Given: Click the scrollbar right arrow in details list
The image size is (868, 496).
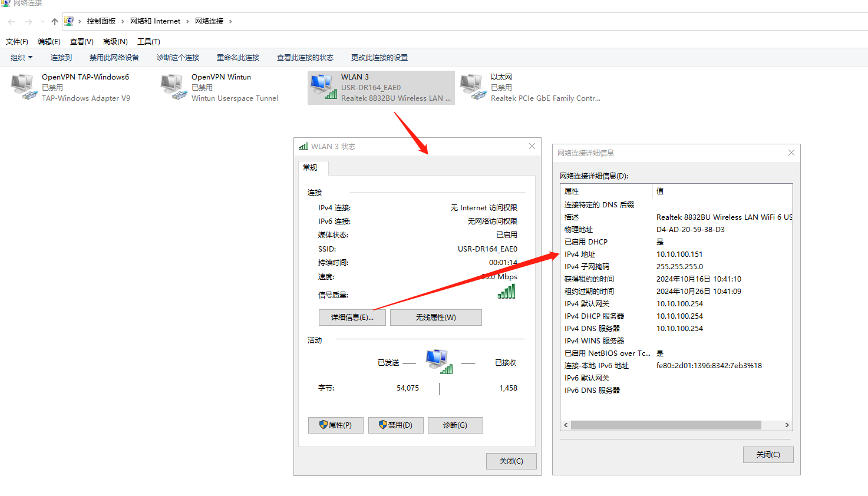Looking at the screenshot, I should pos(787,425).
